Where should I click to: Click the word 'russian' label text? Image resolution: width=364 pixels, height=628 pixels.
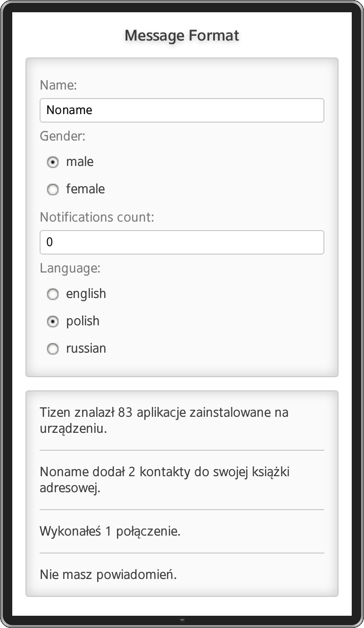86,348
